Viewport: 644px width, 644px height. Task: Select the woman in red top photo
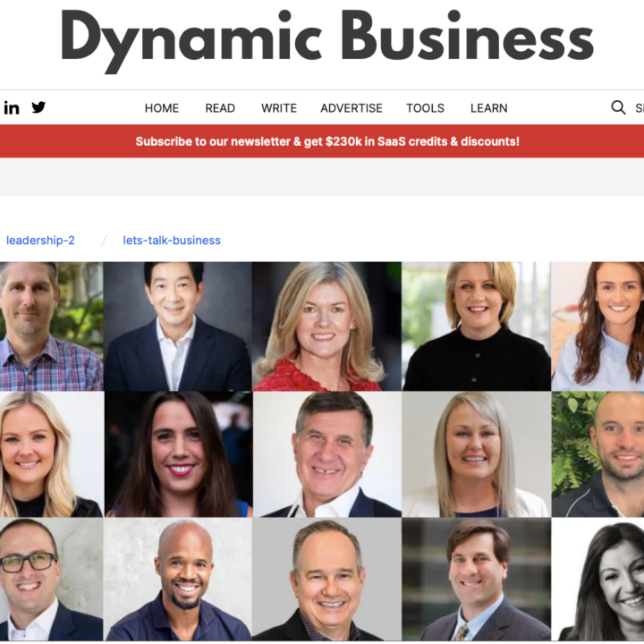pos(326,326)
